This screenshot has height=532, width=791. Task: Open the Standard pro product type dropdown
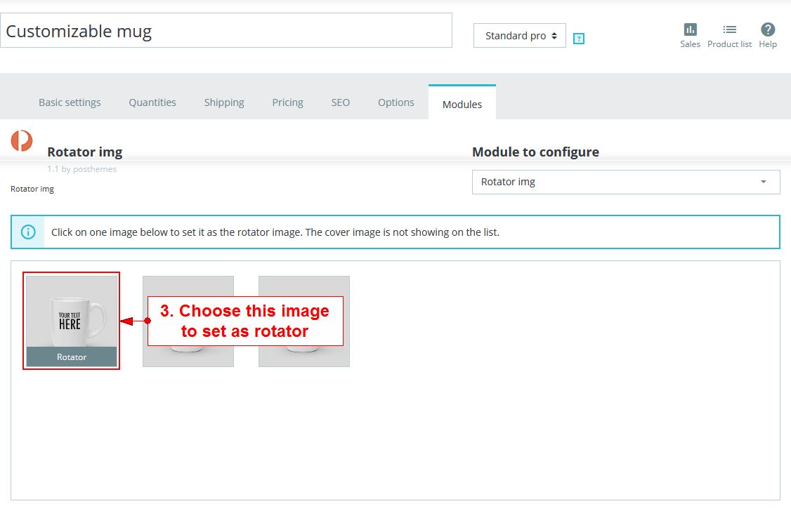coord(519,36)
